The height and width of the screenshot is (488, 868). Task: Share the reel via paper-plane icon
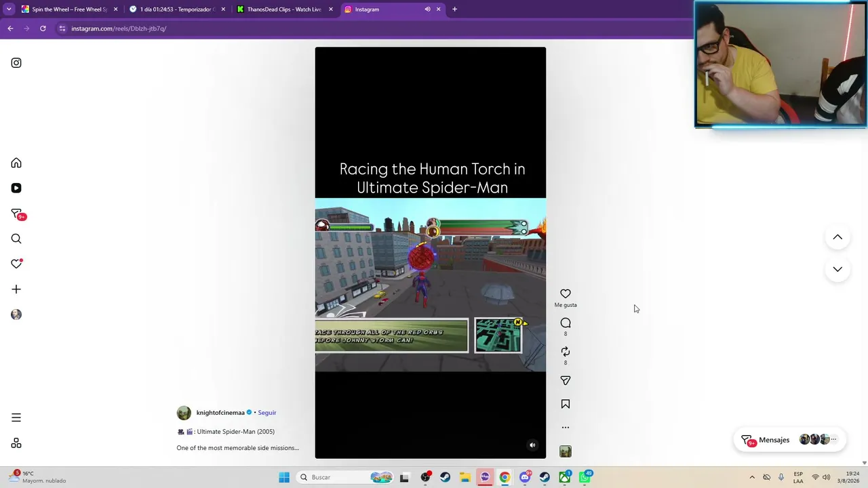point(566,381)
